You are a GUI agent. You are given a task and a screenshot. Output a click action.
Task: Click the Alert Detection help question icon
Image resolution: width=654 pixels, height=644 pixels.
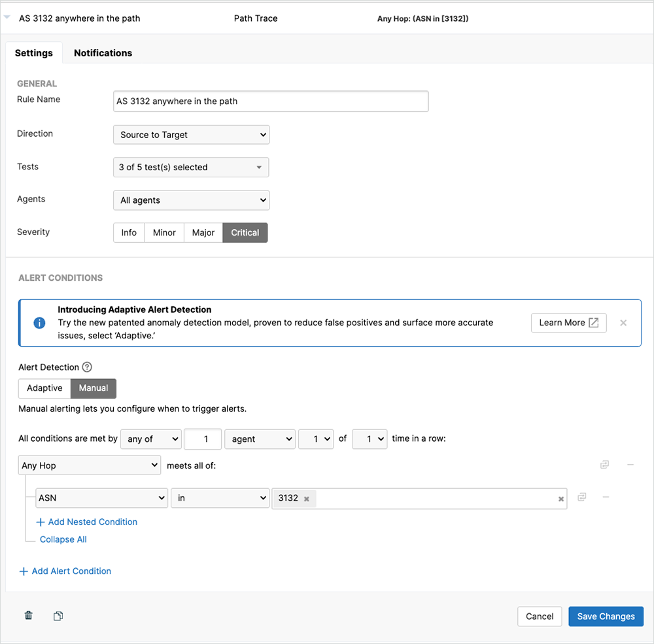pos(87,367)
